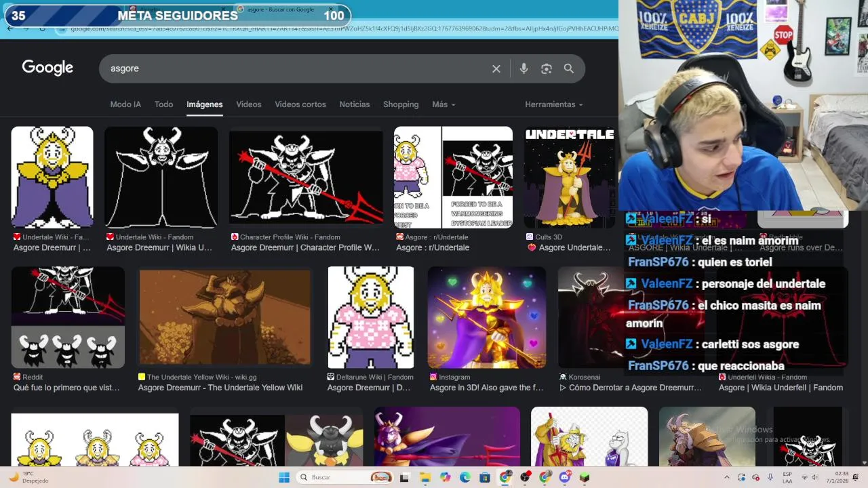Image resolution: width=868 pixels, height=488 pixels.
Task: Open Microsoft Store from the taskbar
Action: pos(485,477)
